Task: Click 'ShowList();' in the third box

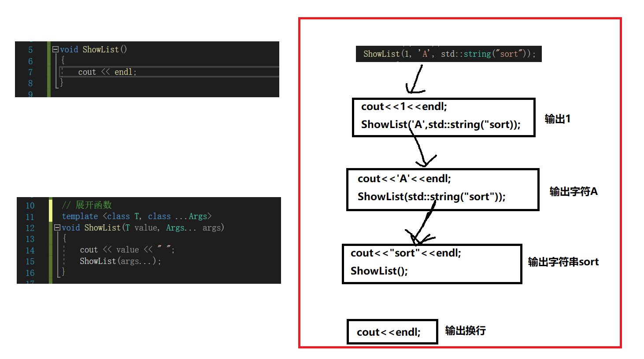Action: point(379,271)
